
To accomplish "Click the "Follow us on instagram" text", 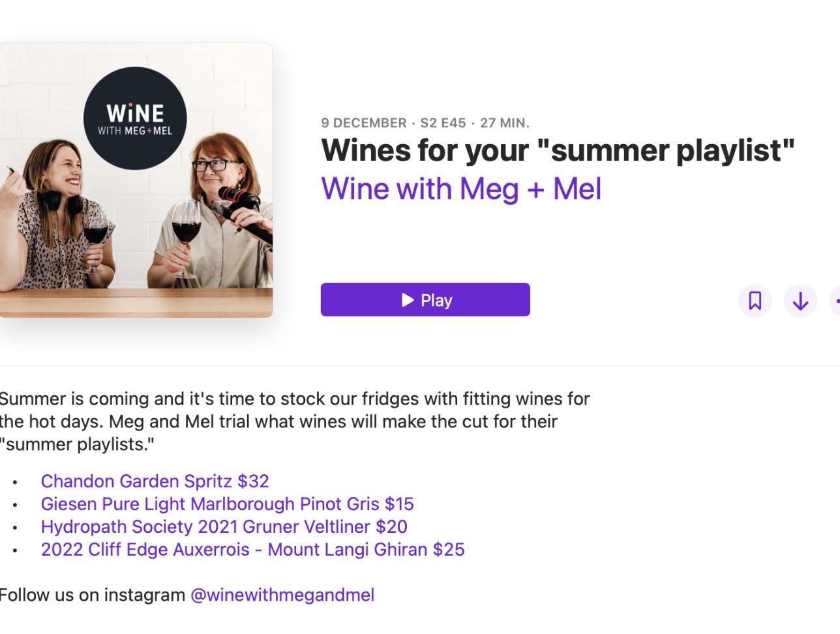I will pos(92,596).
